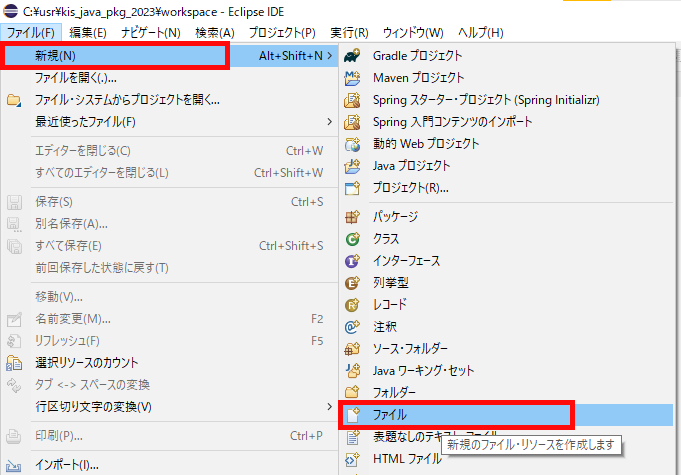Choose HTML ファイル from the submenu

[x=406, y=459]
